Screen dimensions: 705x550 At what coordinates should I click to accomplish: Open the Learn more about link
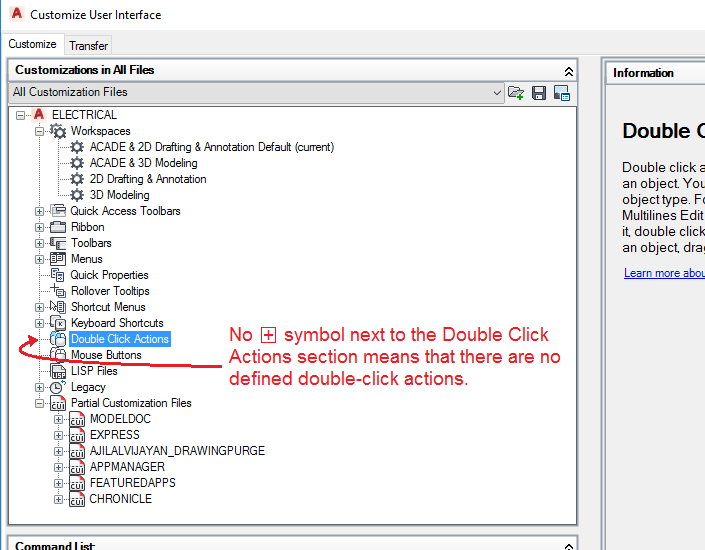click(x=664, y=273)
